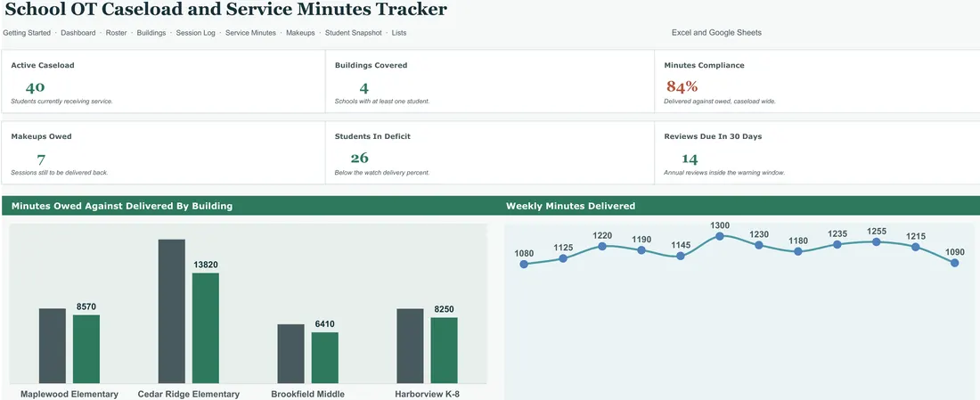
Task: Click the Reviews Due In 30 Days heading
Action: [x=713, y=136]
